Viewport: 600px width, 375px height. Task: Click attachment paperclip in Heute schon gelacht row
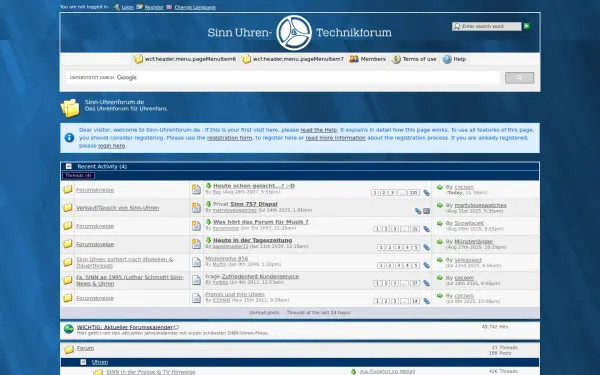point(426,193)
